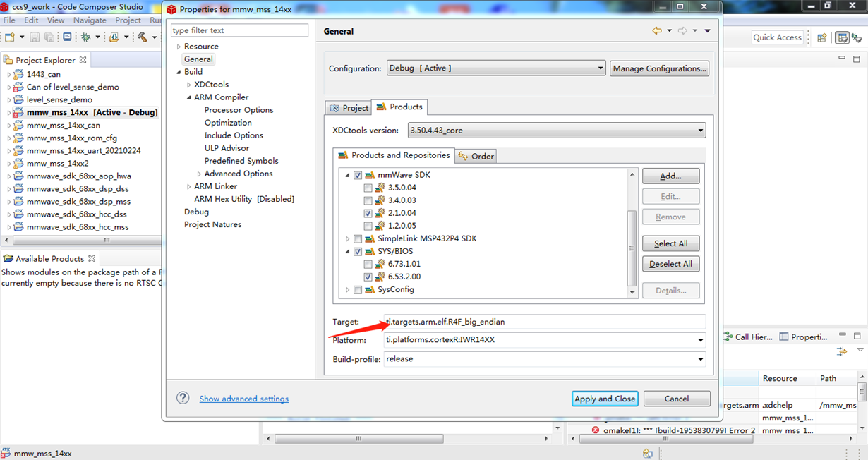
Task: Toggle the SYS/BIOS product checkbox
Action: [x=358, y=251]
